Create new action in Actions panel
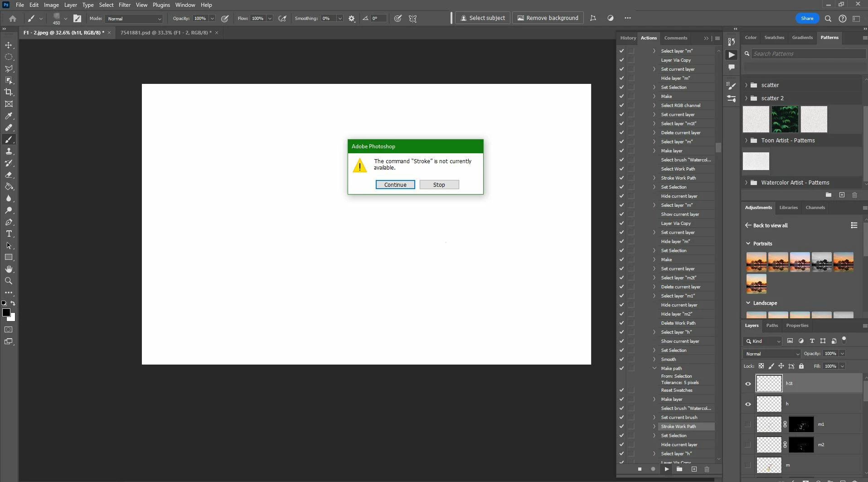 coord(694,469)
